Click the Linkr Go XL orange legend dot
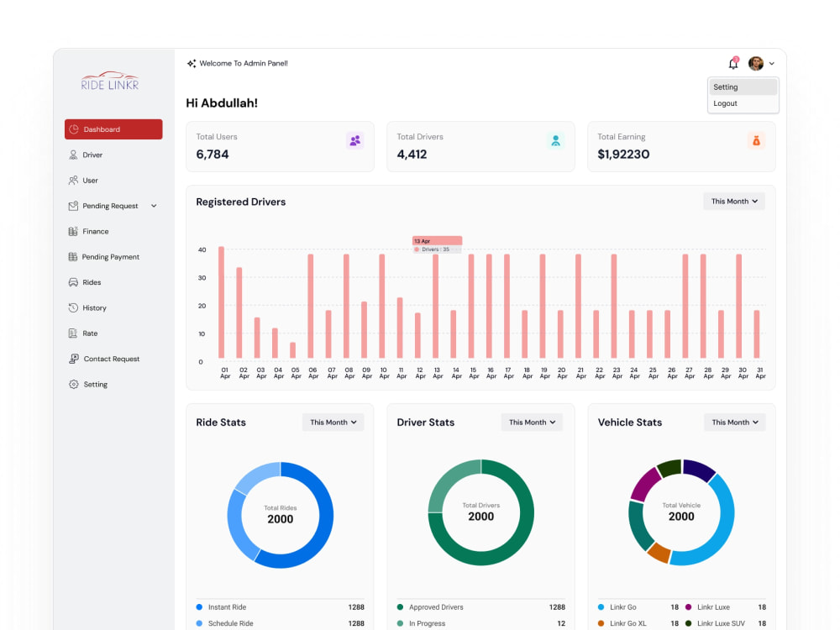 coord(601,623)
